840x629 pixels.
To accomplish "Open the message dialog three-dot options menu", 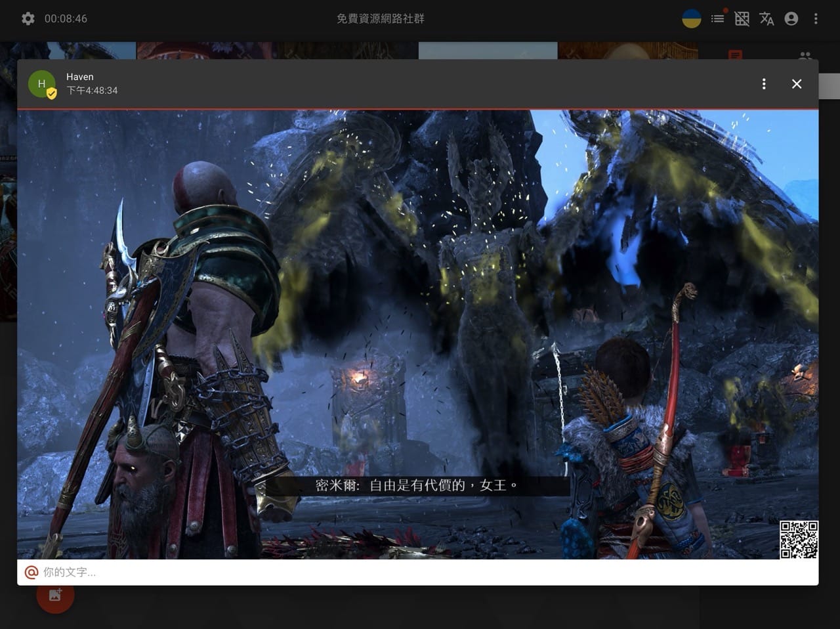I will (x=764, y=84).
